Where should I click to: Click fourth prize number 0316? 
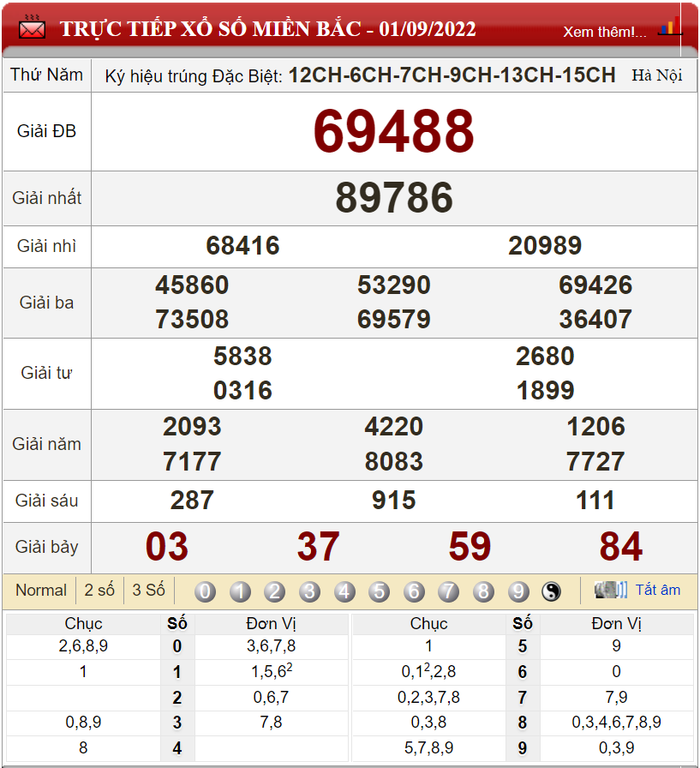tap(242, 391)
